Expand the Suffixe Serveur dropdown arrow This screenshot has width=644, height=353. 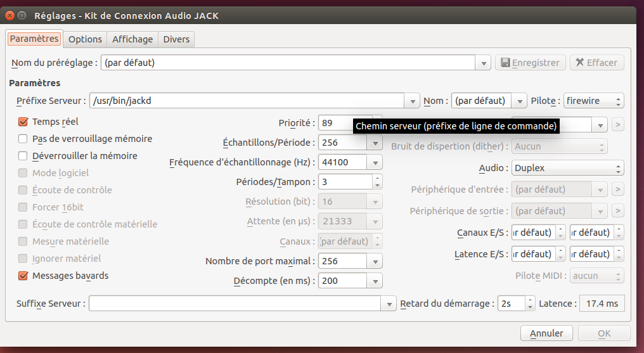[389, 304]
